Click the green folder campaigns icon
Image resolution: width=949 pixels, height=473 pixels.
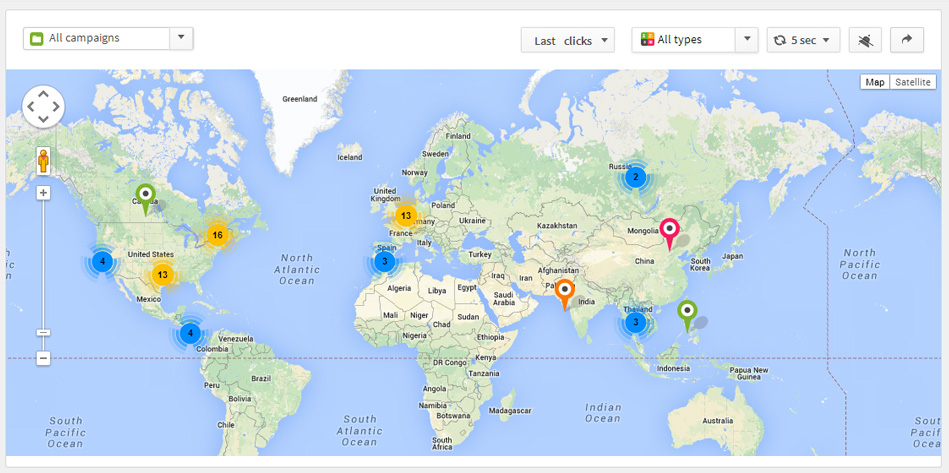point(36,38)
